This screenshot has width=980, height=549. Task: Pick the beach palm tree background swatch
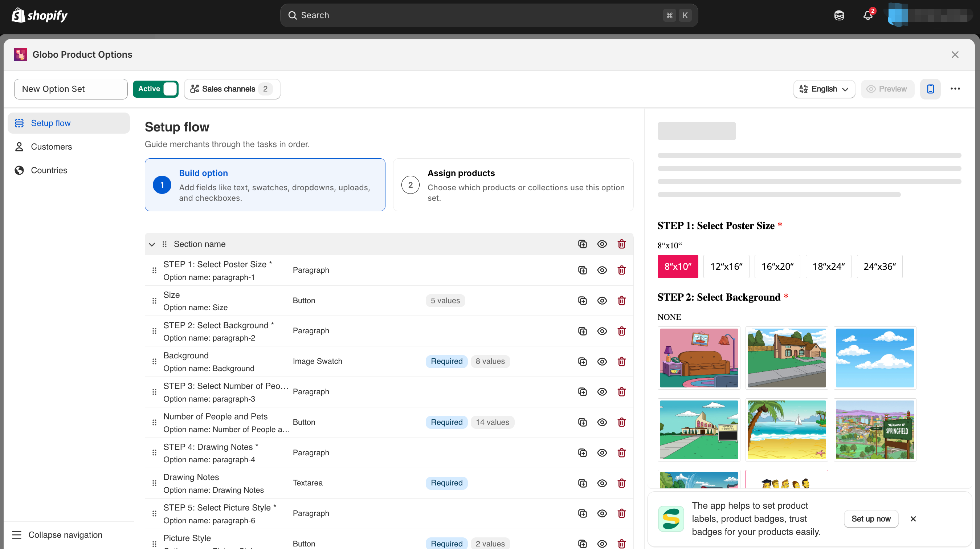point(786,430)
